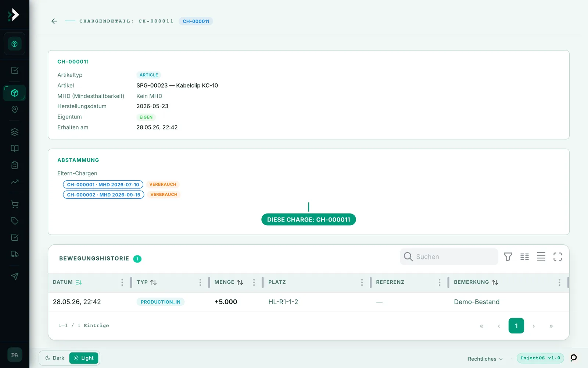Open Datum column options menu
This screenshot has height=368, width=588.
click(x=122, y=282)
